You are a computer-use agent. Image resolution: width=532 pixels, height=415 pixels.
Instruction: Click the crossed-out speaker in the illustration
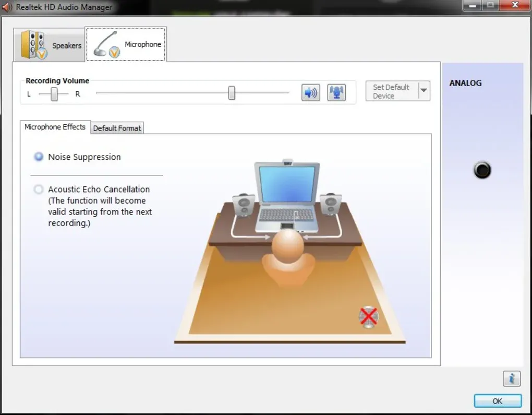pyautogui.click(x=368, y=315)
